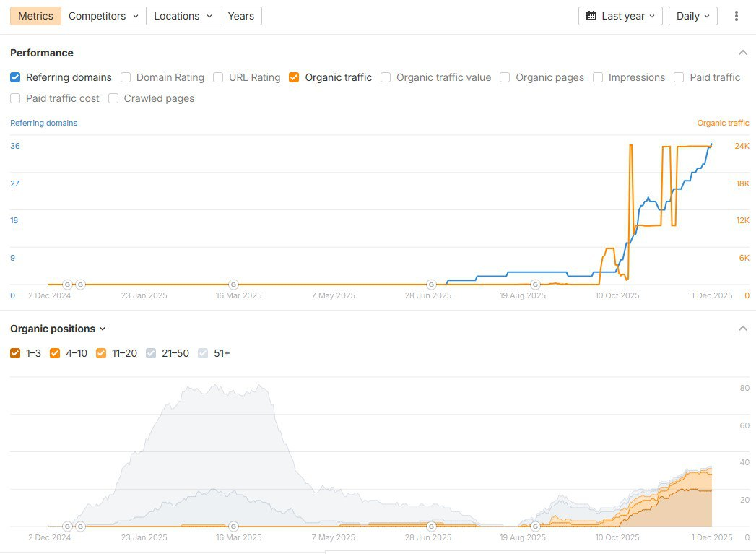The height and width of the screenshot is (554, 756).
Task: Click the 24K value on the traffic axis
Action: coord(742,146)
